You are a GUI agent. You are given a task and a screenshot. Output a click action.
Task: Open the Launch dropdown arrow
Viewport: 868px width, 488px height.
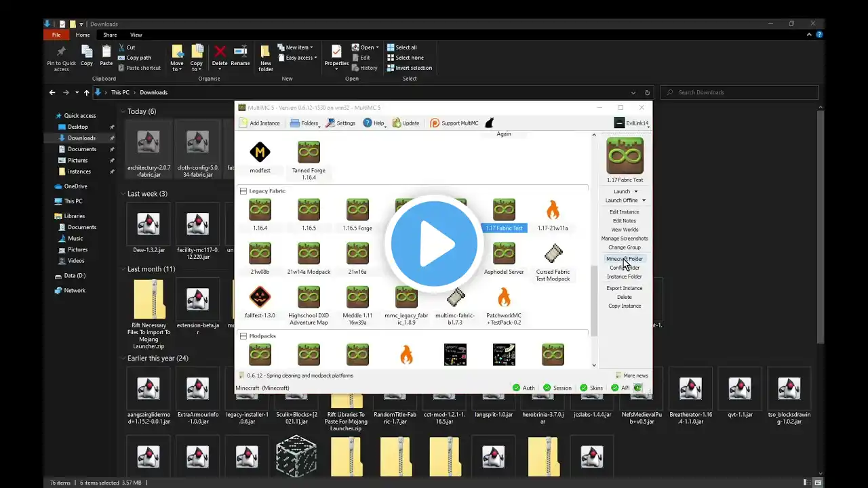(x=636, y=192)
